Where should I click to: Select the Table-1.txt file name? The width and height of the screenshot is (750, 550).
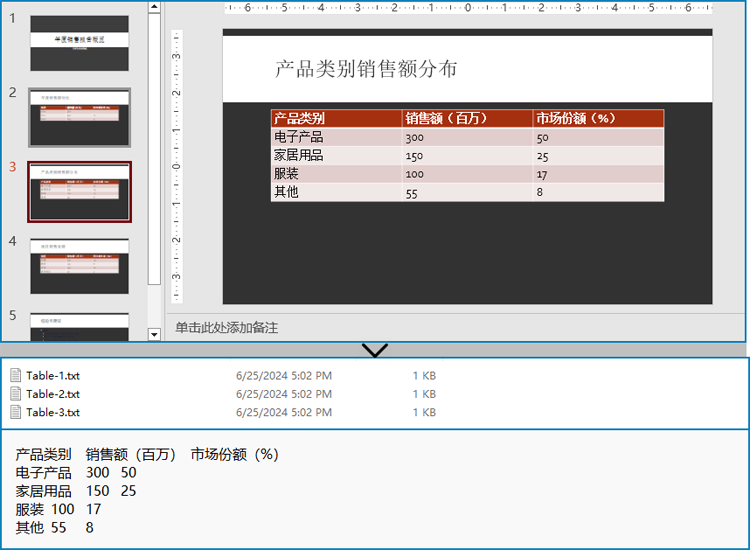(x=53, y=375)
